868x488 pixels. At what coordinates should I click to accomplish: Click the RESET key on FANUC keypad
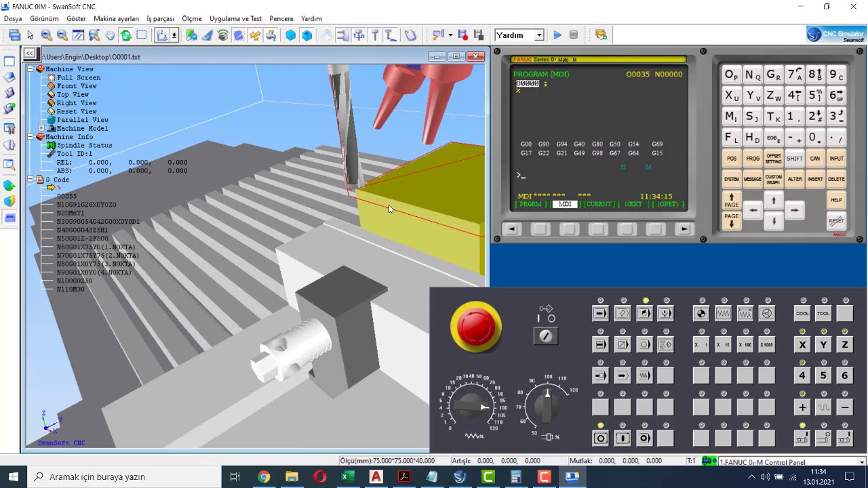click(837, 220)
